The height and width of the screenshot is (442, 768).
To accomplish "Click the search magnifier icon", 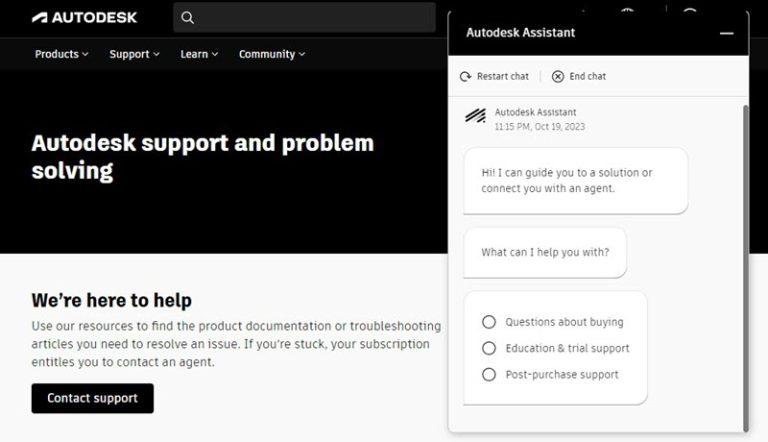I will (x=188, y=17).
